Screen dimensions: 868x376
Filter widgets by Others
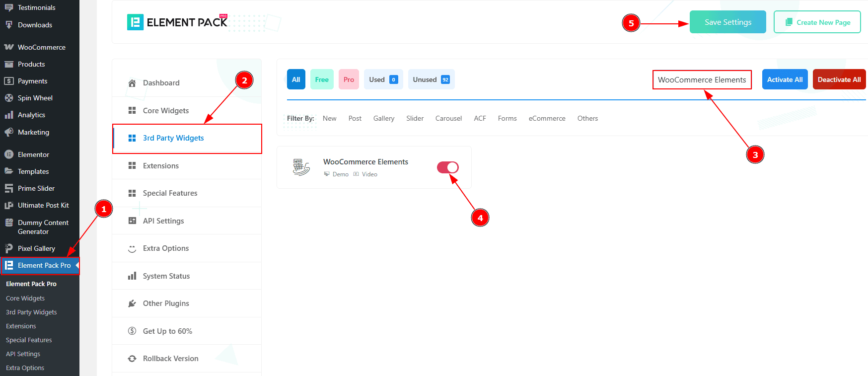tap(587, 118)
